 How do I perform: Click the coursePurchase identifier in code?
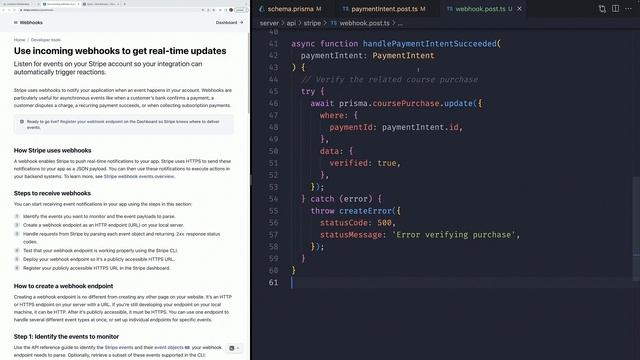point(406,103)
